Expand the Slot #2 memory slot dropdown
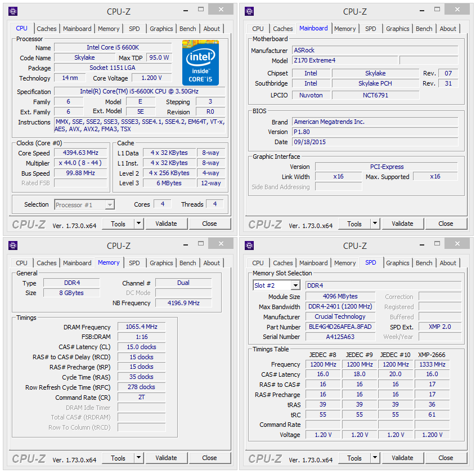Image resolution: width=476 pixels, height=473 pixels. [x=295, y=285]
